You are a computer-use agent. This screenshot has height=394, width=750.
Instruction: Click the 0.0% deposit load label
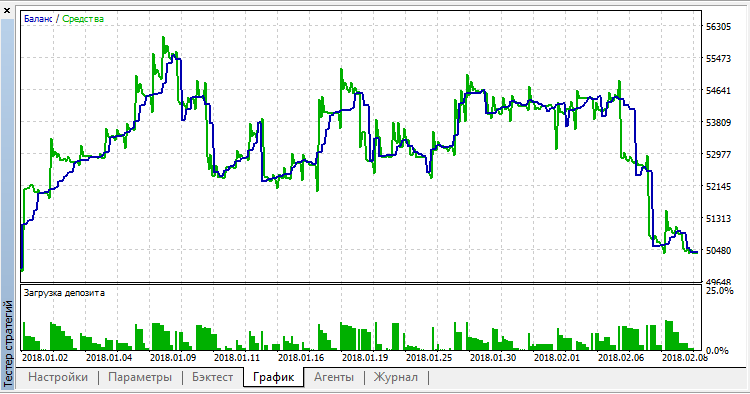tap(717, 350)
